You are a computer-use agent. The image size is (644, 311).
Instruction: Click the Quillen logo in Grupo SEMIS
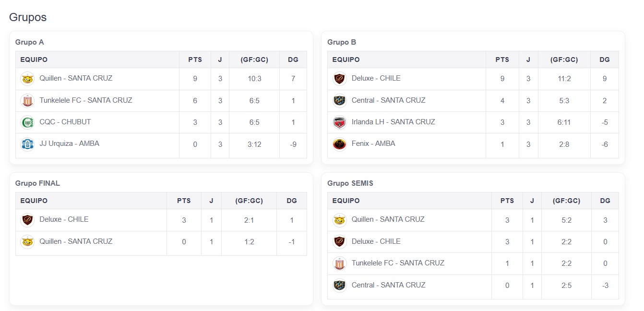(x=340, y=220)
